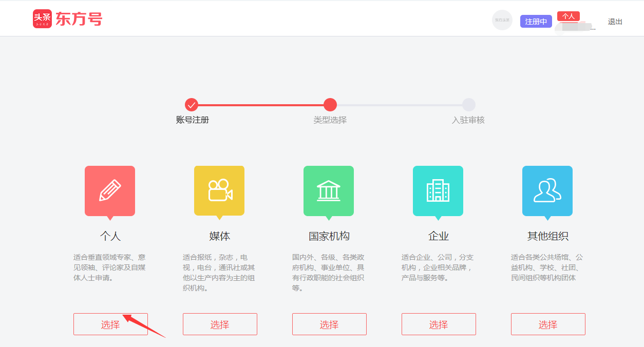This screenshot has height=347, width=644.
Task: Click the purple 注册中 status badge
Action: [x=536, y=22]
